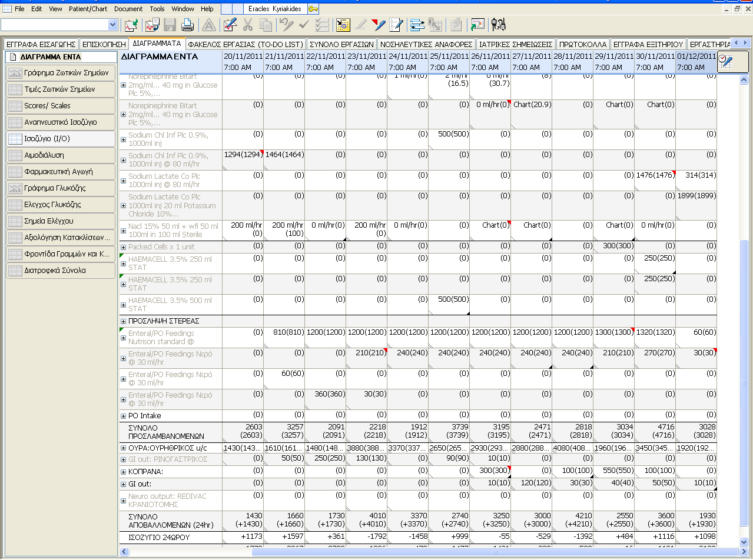Click the yellow target settings toolbar icon
The image size is (753, 560).
(x=343, y=25)
